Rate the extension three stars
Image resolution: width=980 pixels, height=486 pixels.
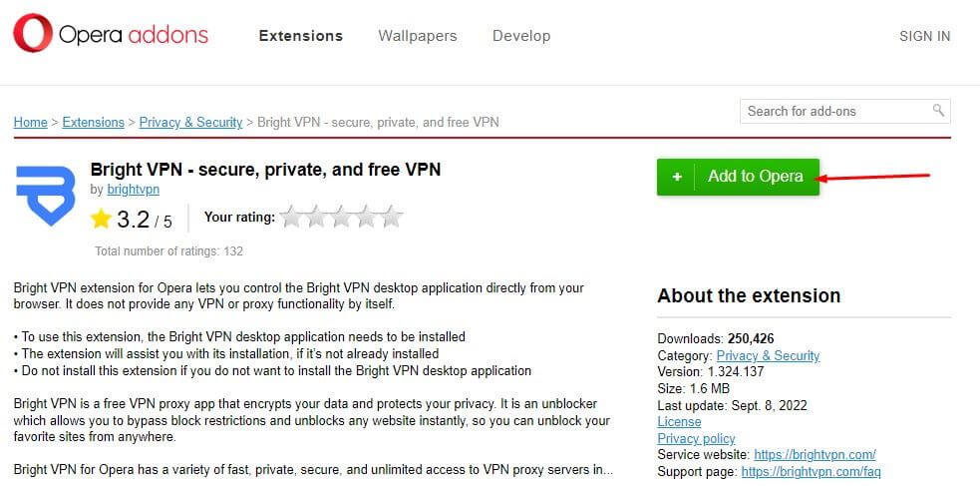[342, 217]
